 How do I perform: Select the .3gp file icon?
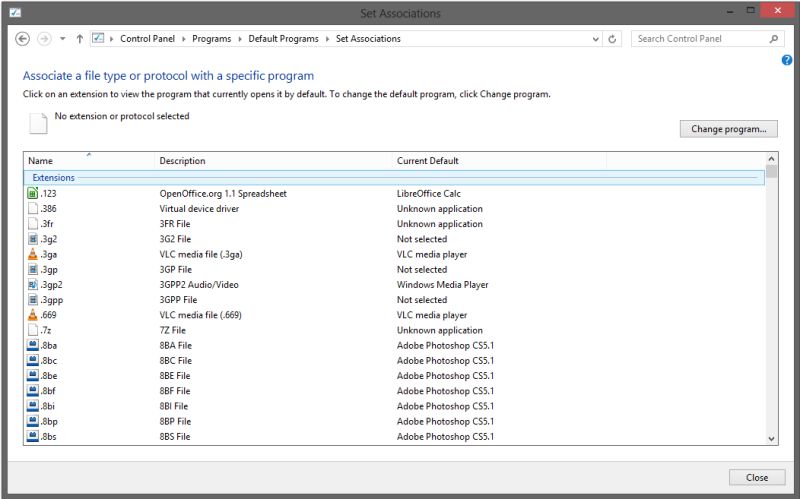pyautogui.click(x=33, y=269)
